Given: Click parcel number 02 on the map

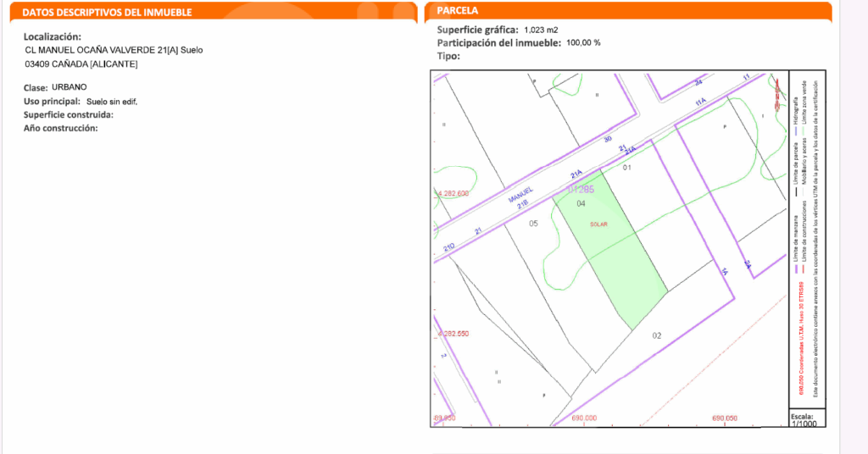Looking at the screenshot, I should tap(656, 335).
